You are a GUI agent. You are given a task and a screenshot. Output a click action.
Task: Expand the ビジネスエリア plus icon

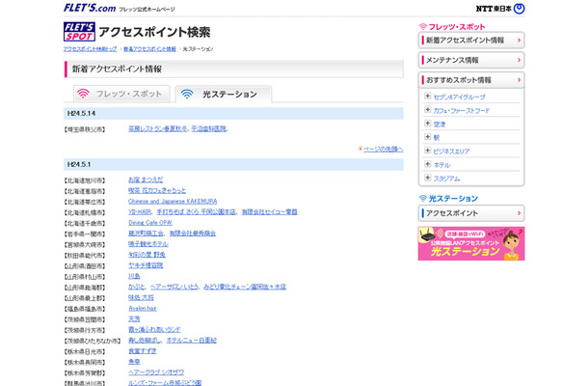click(x=427, y=151)
